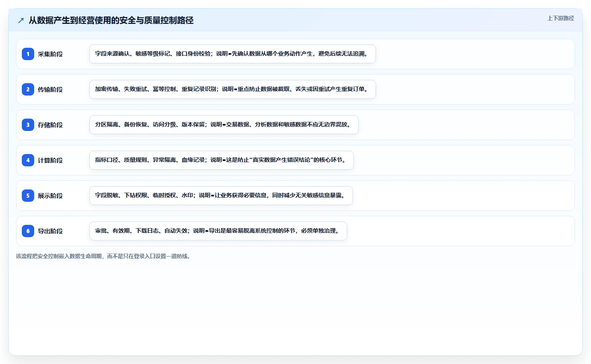Screen dimensions: 591x364
Task: Select the 传输阶段 label
Action: [50, 89]
